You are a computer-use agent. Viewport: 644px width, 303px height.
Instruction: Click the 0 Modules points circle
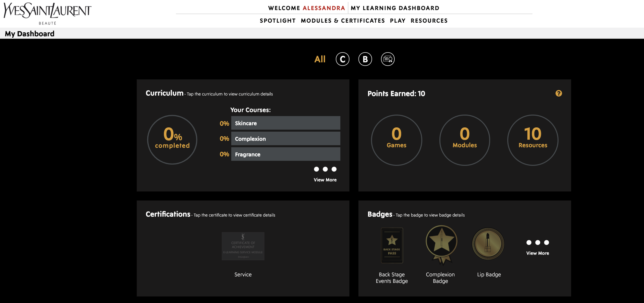click(x=464, y=140)
